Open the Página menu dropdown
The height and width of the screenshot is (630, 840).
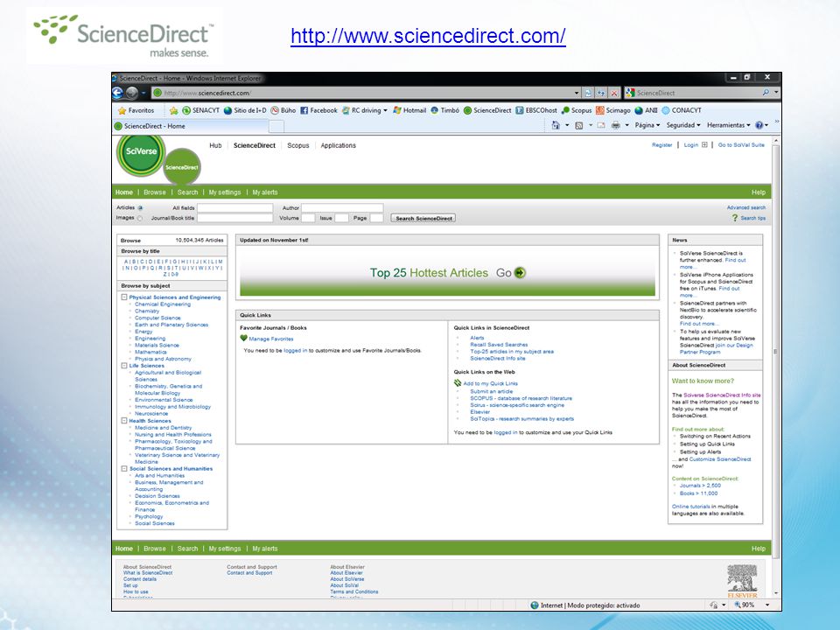point(647,125)
